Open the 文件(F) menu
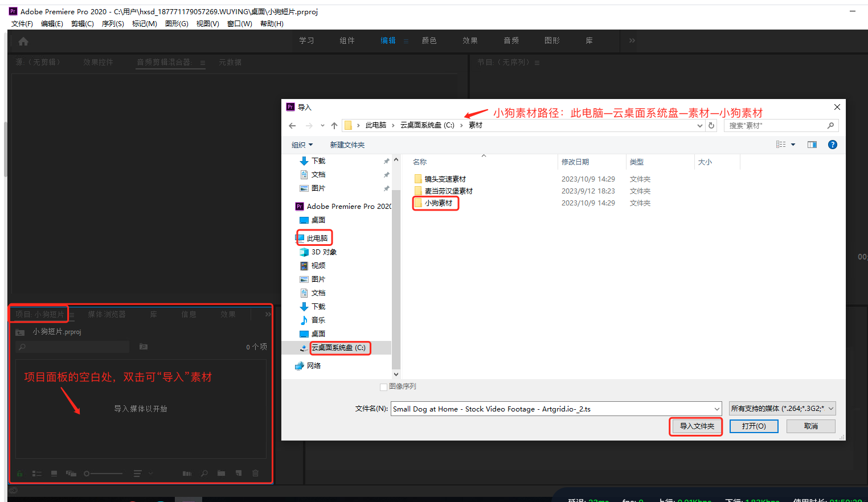 coord(22,24)
